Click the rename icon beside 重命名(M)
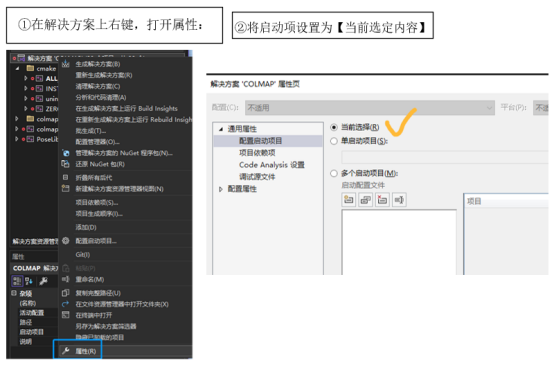 pos(66,279)
